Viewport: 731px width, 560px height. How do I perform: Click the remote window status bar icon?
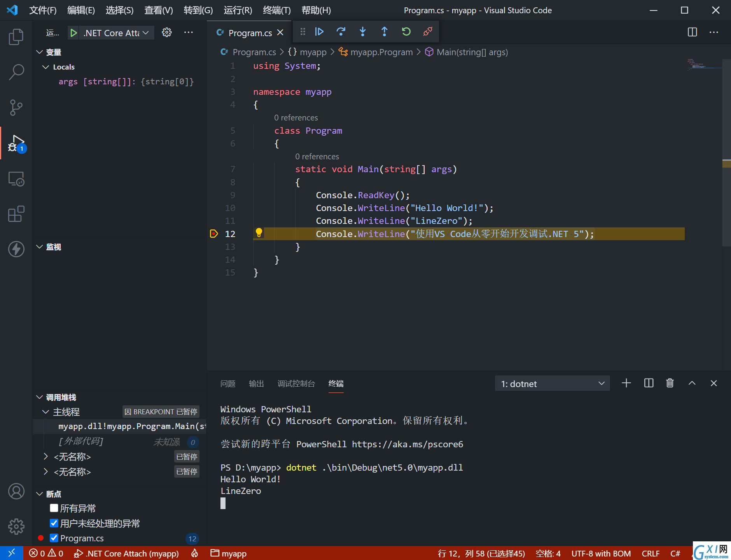(x=12, y=553)
